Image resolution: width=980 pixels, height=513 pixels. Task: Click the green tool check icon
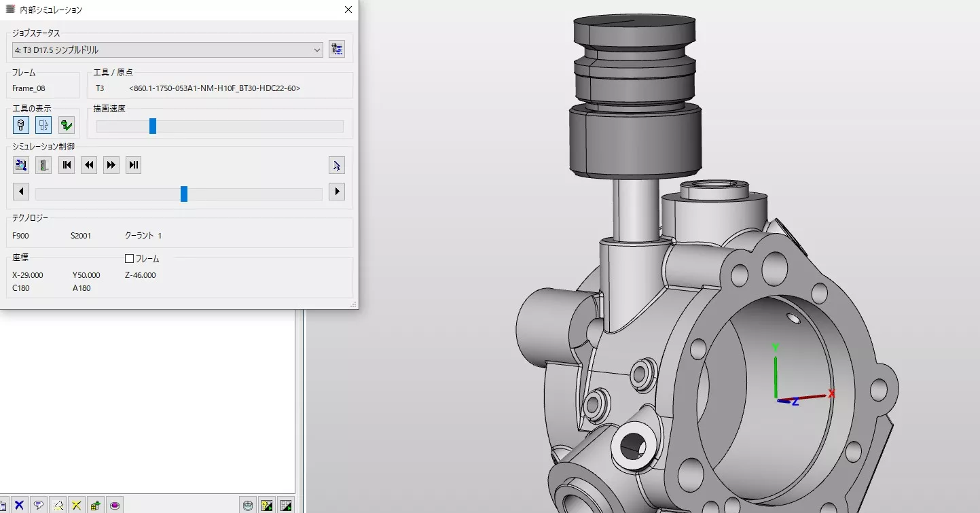point(66,124)
